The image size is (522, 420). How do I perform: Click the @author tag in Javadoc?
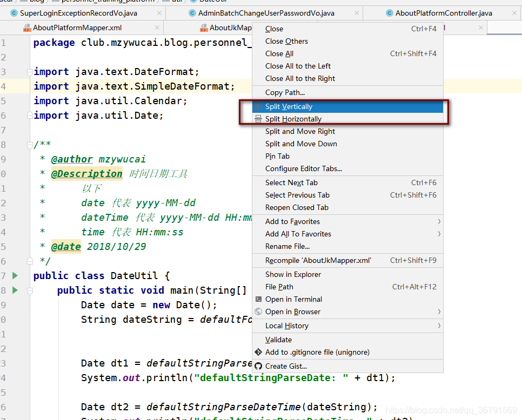[x=72, y=159]
